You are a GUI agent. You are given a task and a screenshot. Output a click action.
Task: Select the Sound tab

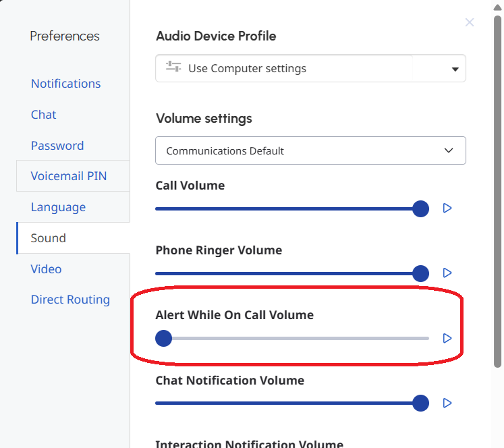click(x=49, y=238)
